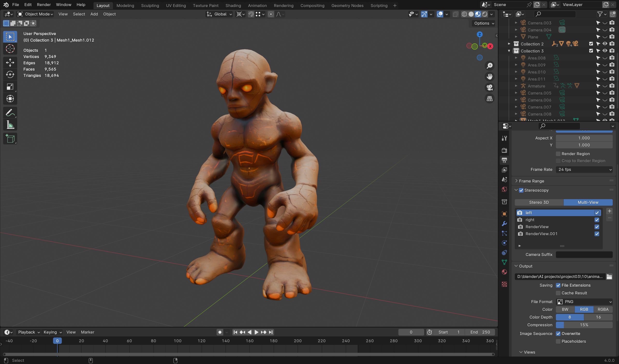619x364 pixels.
Task: Switch to the Shading workspace tab
Action: tap(233, 5)
